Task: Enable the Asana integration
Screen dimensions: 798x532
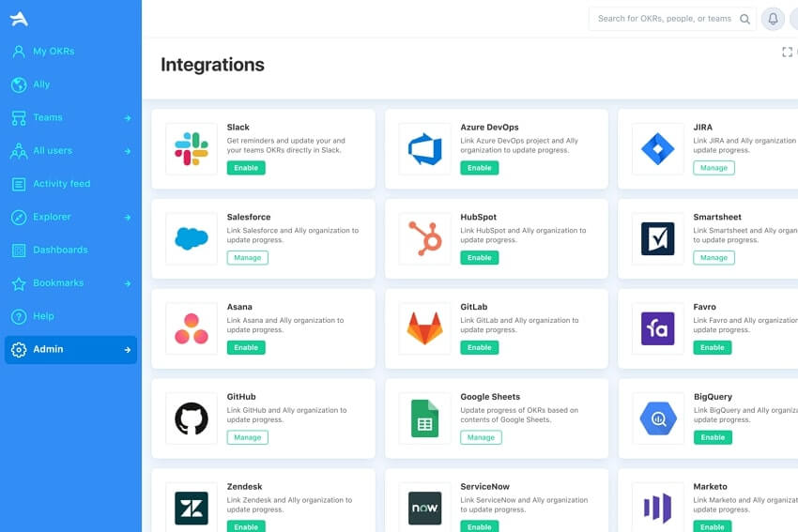Action: tap(246, 348)
